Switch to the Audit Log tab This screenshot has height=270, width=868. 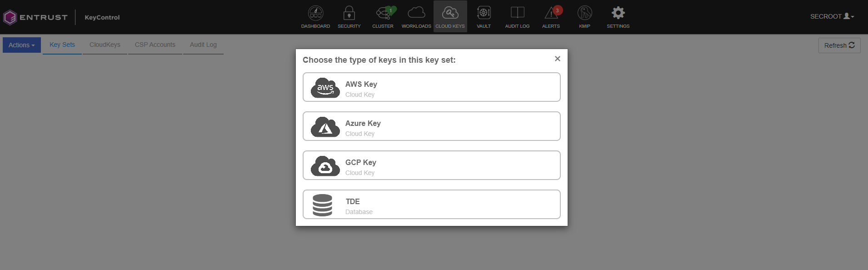click(203, 45)
